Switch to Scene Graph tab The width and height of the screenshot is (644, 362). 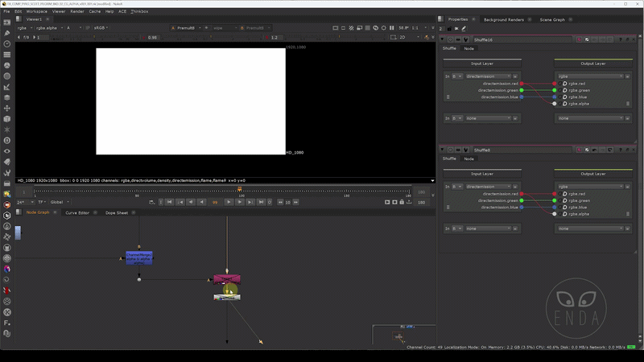click(552, 19)
